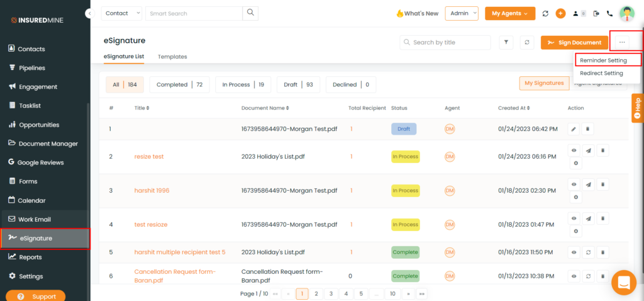Expand the Contact search type dropdown
The width and height of the screenshot is (644, 301).
coord(121,13)
